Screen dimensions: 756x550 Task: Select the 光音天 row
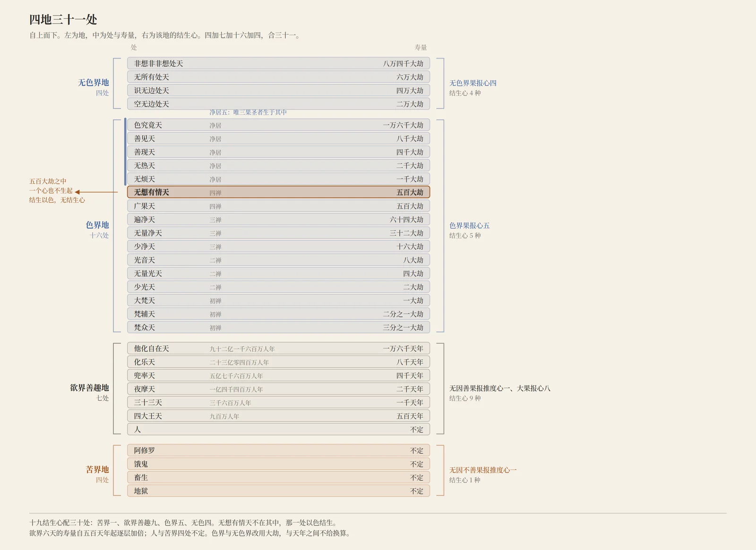point(278,260)
